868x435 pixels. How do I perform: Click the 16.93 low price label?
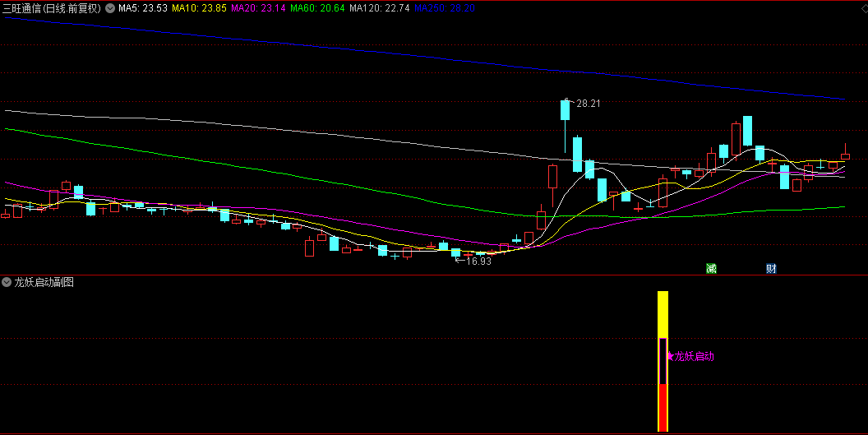coord(479,261)
